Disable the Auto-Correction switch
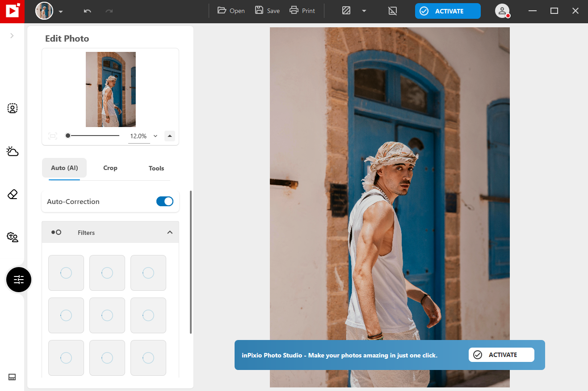Image resolution: width=588 pixels, height=391 pixels. point(165,201)
